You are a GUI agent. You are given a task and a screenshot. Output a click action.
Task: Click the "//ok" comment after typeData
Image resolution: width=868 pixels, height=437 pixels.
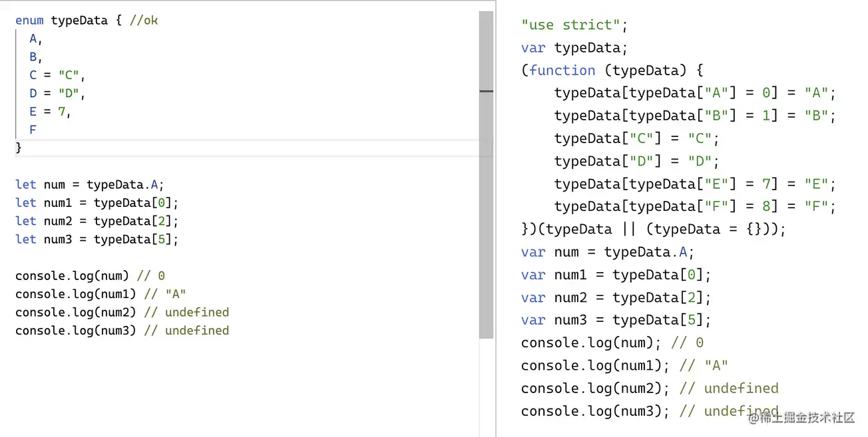(144, 21)
